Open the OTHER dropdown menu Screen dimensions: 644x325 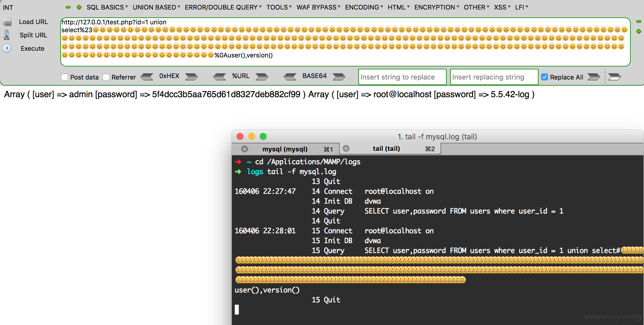point(476,7)
